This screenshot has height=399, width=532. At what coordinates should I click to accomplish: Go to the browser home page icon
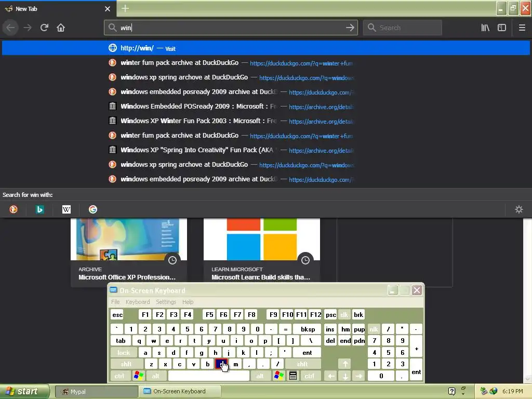pyautogui.click(x=61, y=28)
